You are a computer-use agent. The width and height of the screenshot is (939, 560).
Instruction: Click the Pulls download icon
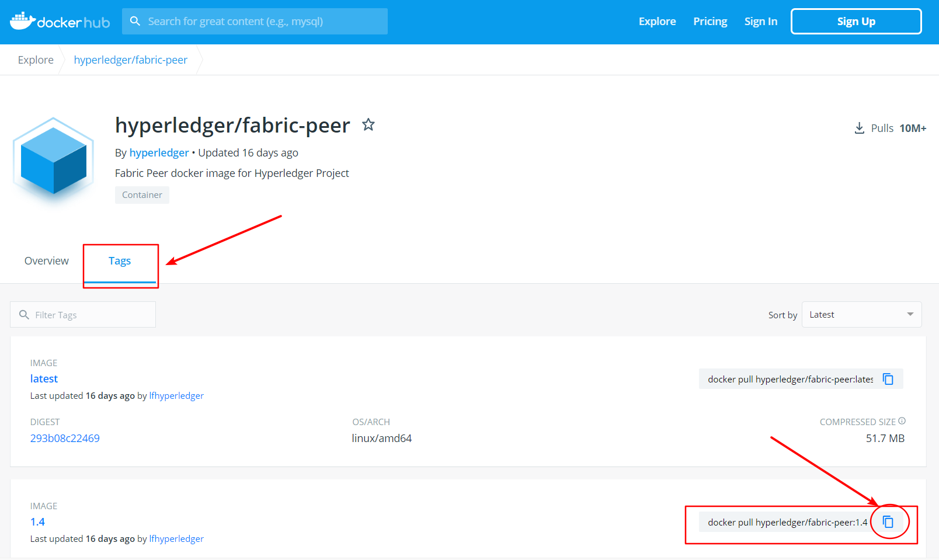pos(859,128)
